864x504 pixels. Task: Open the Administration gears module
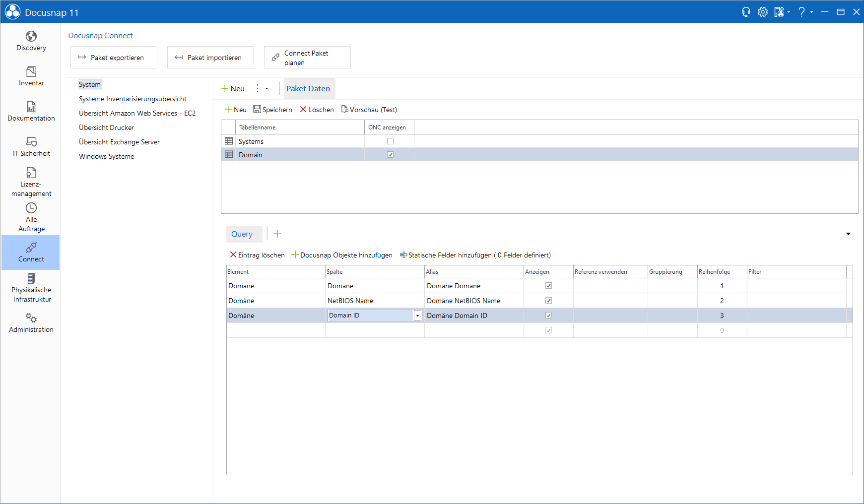31,322
